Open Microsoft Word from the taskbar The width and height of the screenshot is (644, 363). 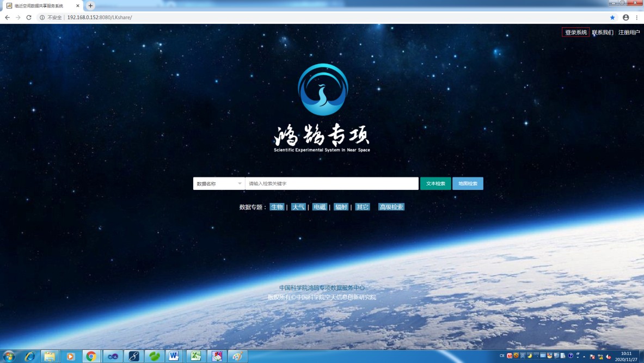click(x=174, y=356)
